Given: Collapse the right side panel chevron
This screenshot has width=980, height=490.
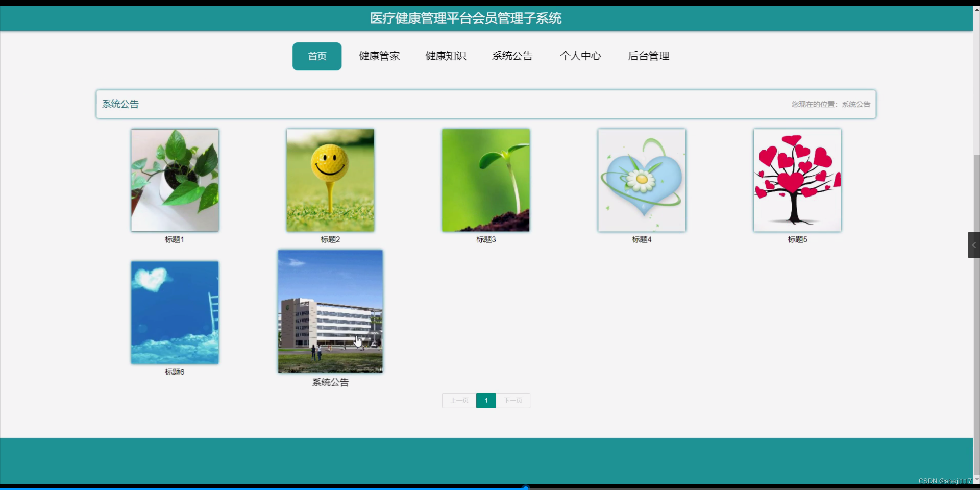Looking at the screenshot, I should (974, 245).
